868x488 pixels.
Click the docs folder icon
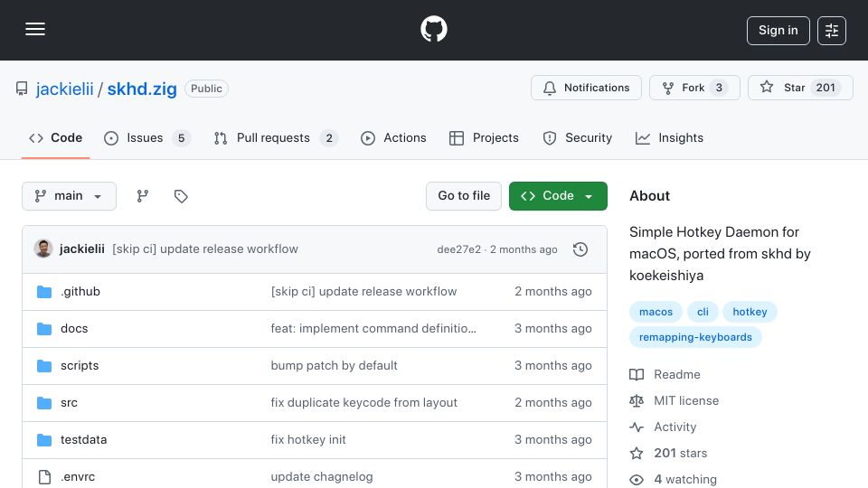click(x=44, y=329)
